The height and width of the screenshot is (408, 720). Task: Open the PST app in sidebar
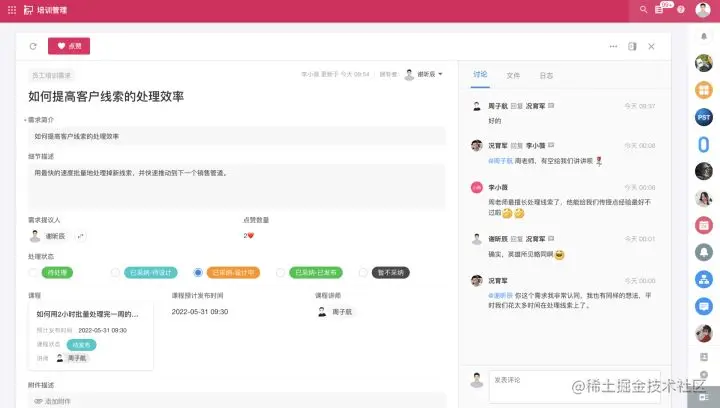tap(703, 117)
